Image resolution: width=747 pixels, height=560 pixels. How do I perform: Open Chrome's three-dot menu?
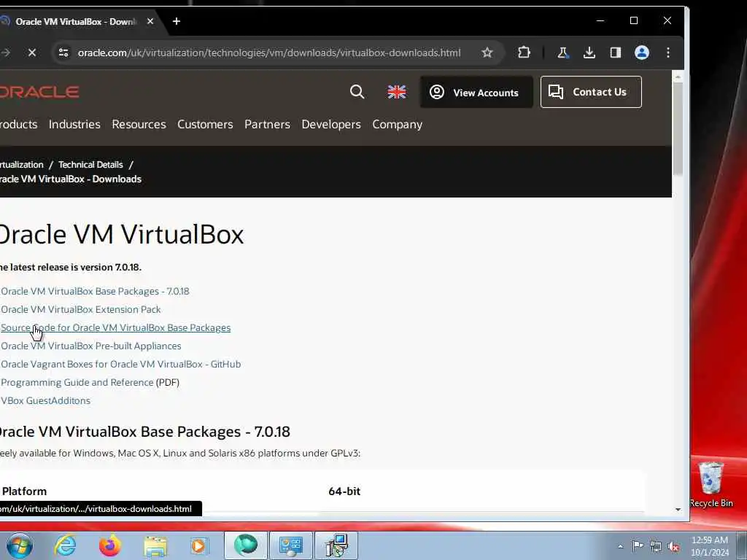[x=668, y=52]
